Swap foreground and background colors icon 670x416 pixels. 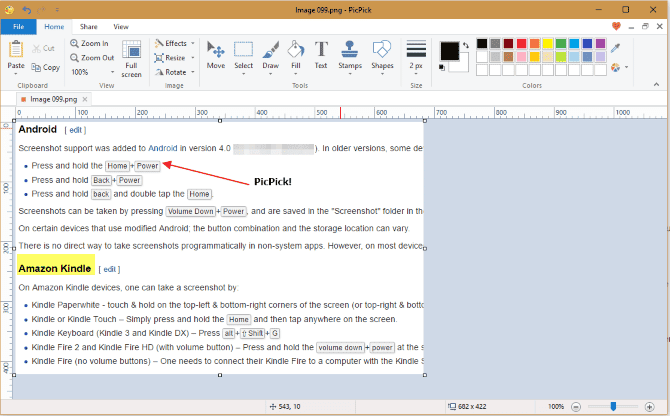point(466,44)
